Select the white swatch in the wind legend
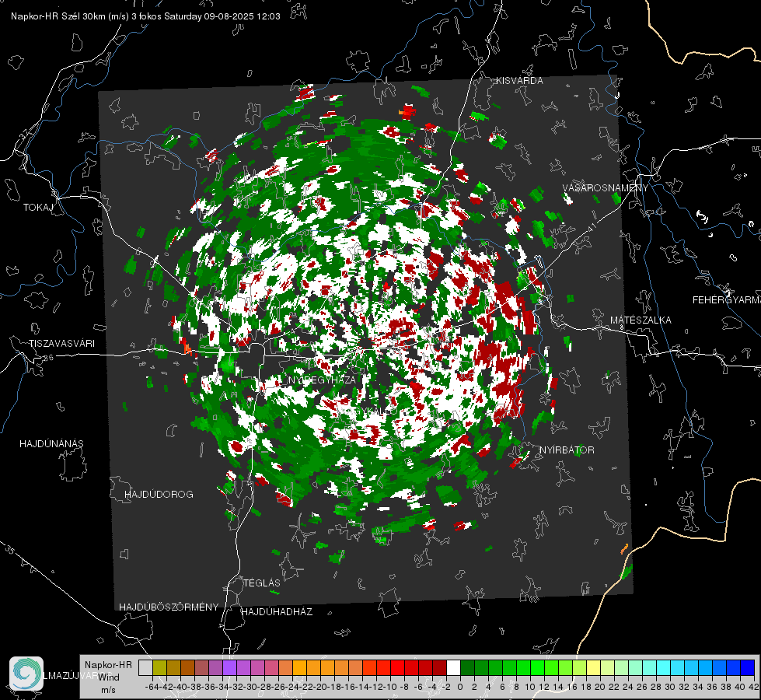 [x=453, y=667]
